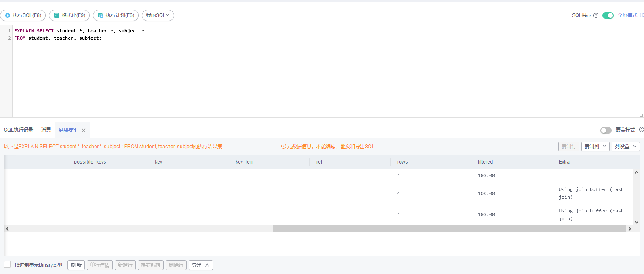Toggle the SQL提示 switch off
The width and height of the screenshot is (644, 274).
(608, 15)
